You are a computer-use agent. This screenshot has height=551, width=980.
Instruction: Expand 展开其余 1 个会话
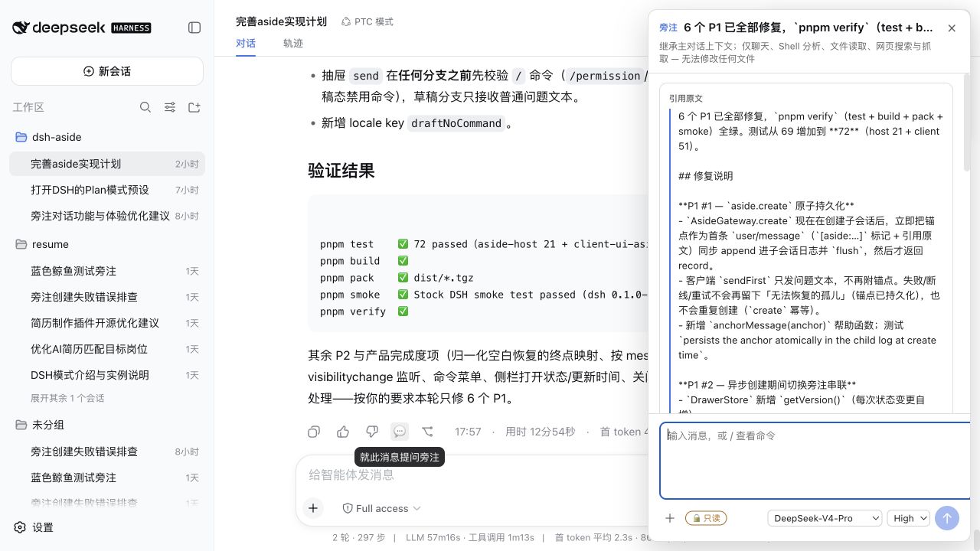click(x=67, y=398)
